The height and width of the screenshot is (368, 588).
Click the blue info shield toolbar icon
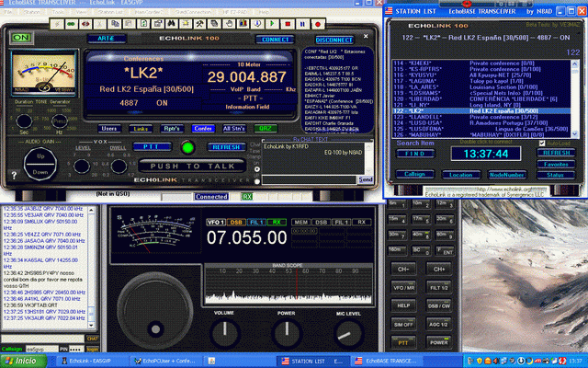(257, 25)
